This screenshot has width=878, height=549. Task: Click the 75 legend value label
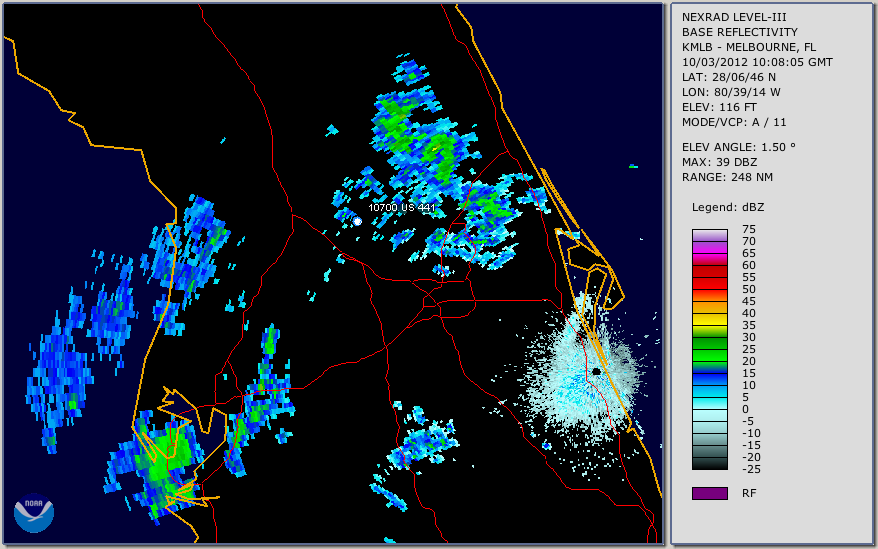pyautogui.click(x=749, y=229)
